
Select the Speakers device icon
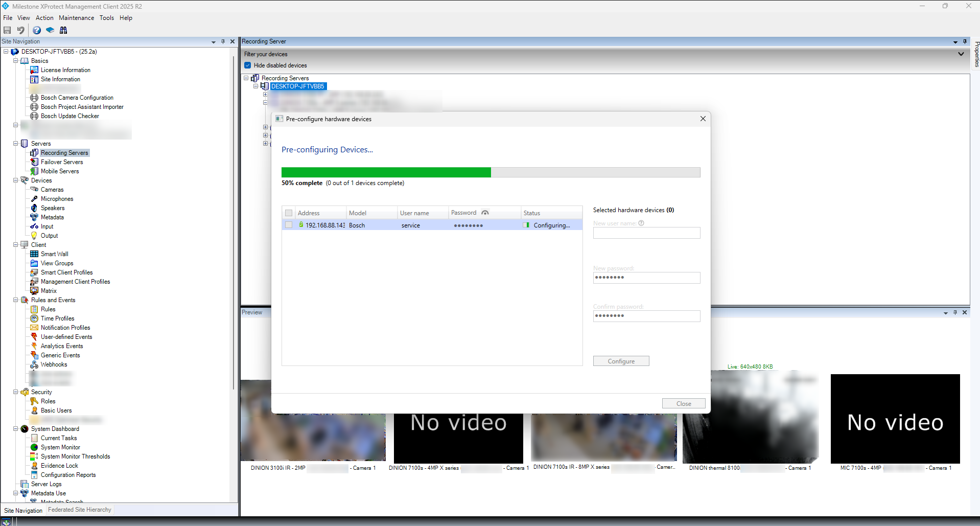pos(34,208)
